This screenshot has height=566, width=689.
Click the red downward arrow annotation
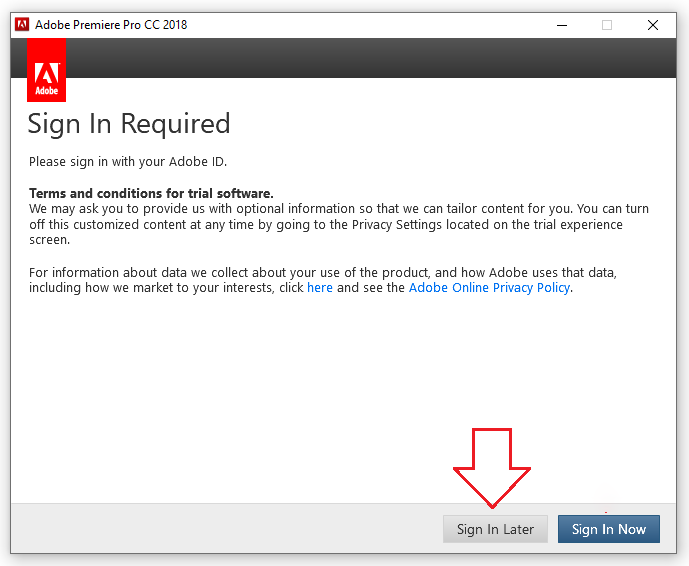pyautogui.click(x=491, y=465)
